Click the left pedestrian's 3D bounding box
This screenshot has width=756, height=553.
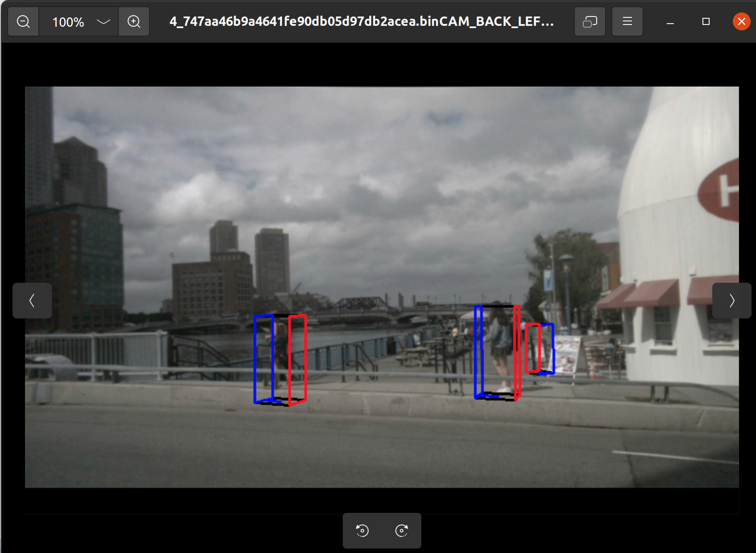pyautogui.click(x=280, y=359)
